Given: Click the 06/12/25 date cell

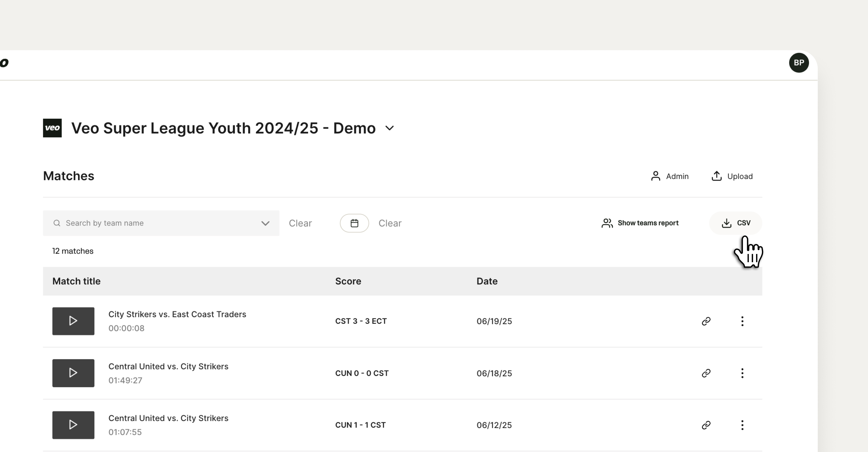Looking at the screenshot, I should pyautogui.click(x=494, y=425).
